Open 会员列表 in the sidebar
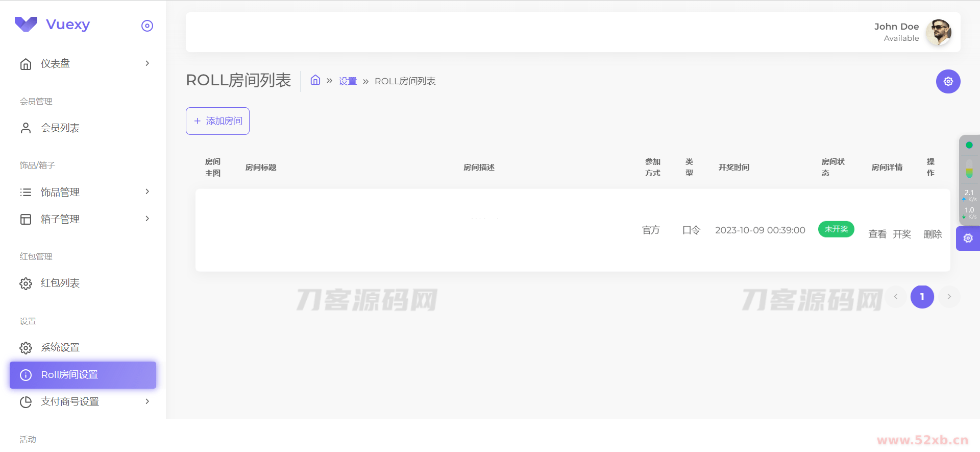980x452 pixels. [60, 128]
